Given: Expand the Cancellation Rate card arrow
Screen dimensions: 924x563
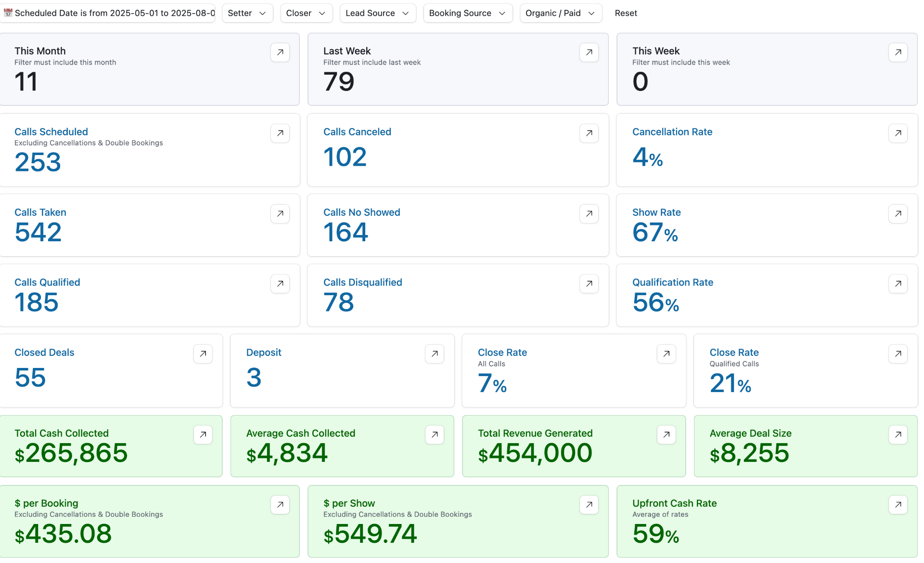Looking at the screenshot, I should tap(898, 133).
